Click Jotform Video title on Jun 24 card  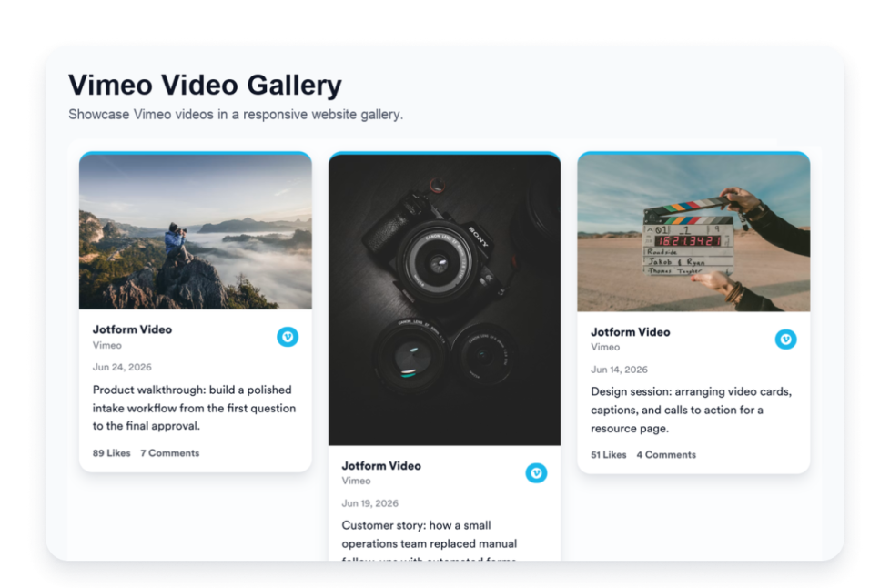[x=132, y=329]
